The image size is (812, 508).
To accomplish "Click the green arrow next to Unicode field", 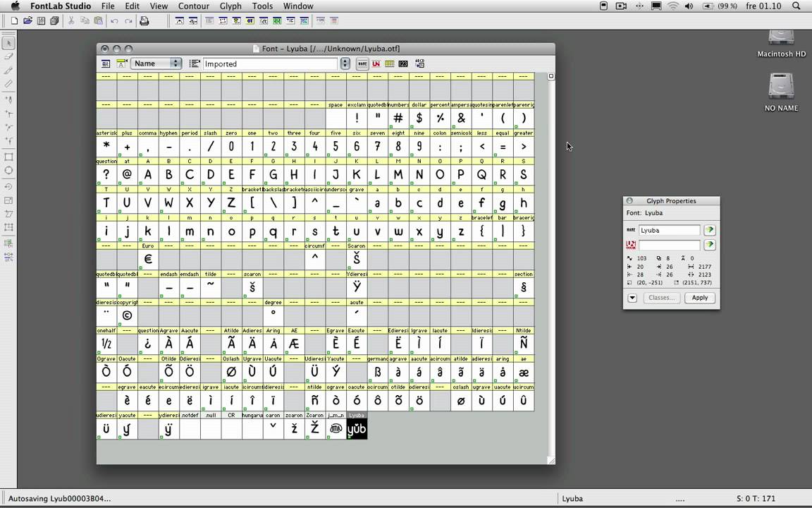I will pos(710,244).
